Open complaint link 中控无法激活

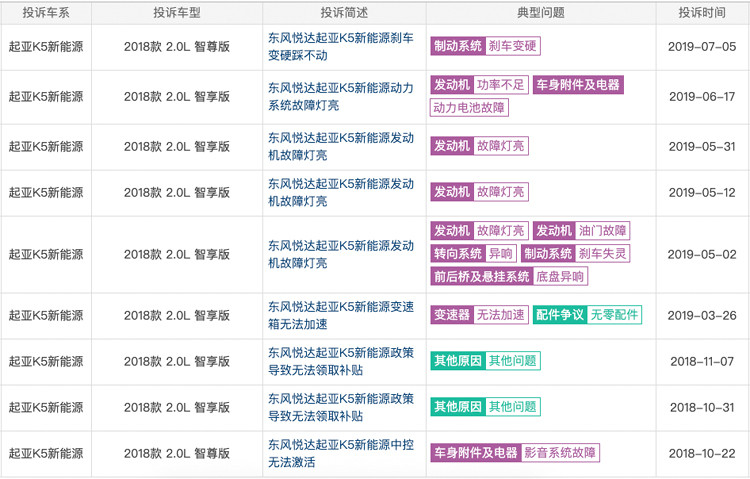coord(341,453)
